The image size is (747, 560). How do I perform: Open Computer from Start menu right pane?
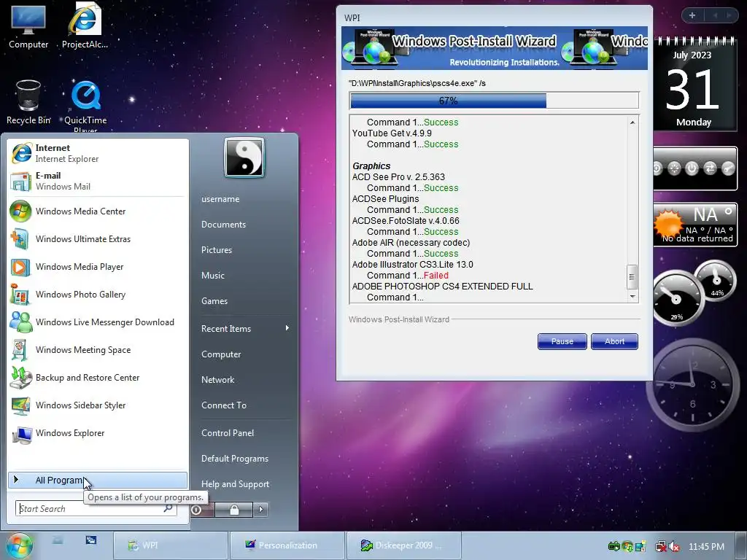tap(221, 354)
